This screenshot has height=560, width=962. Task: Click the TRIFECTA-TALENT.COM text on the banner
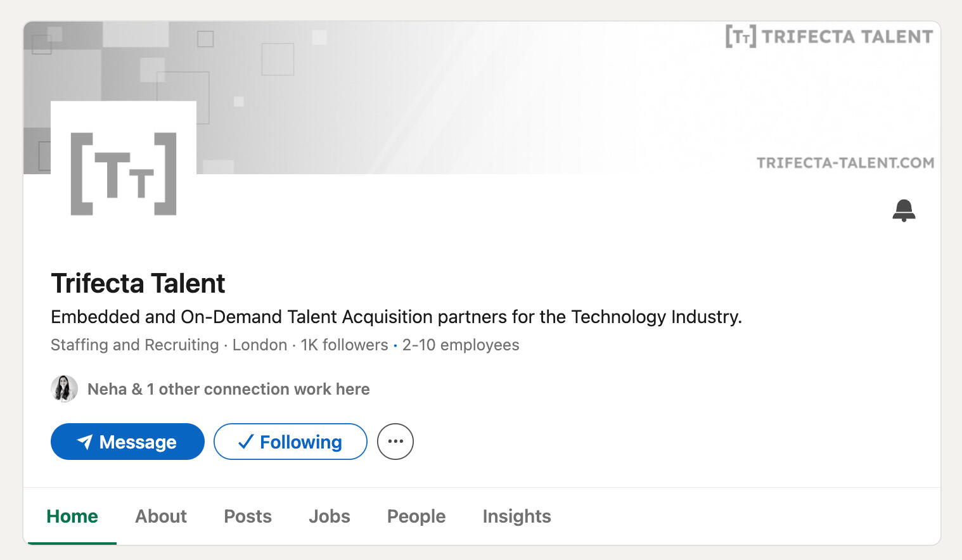tap(845, 163)
